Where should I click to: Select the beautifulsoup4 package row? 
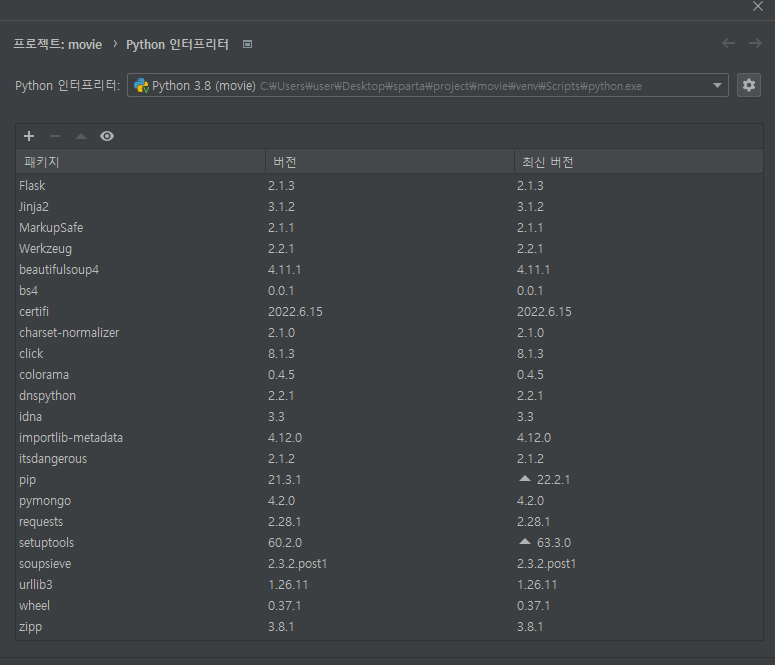pos(389,270)
